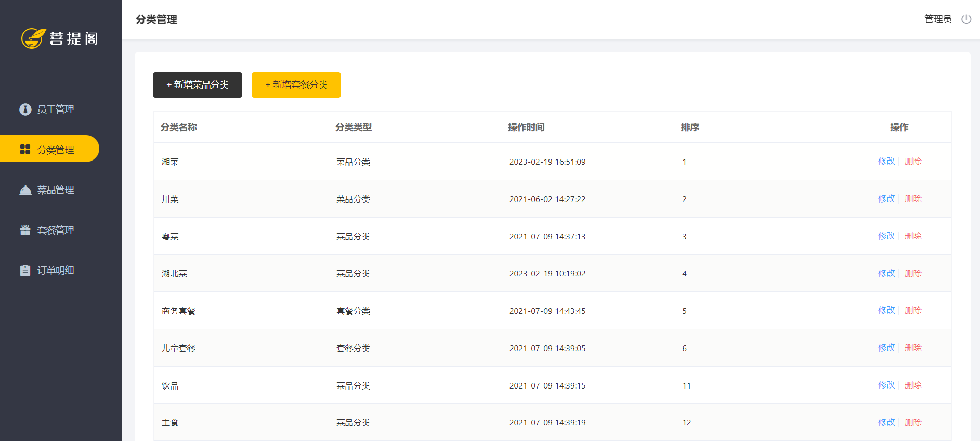
Task: Click 菜品分类 type in 湘菜 row
Action: coord(353,162)
